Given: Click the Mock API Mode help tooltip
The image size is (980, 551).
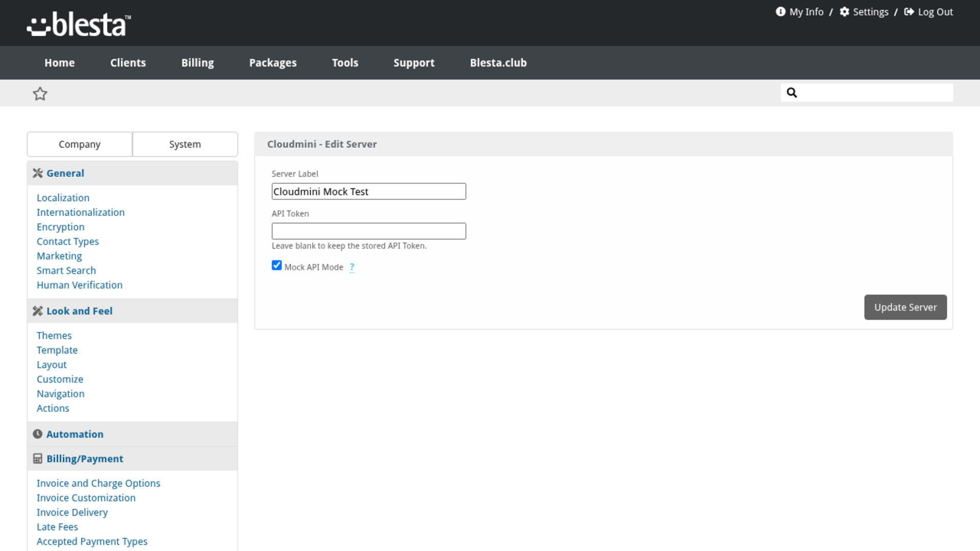Looking at the screenshot, I should coord(352,267).
